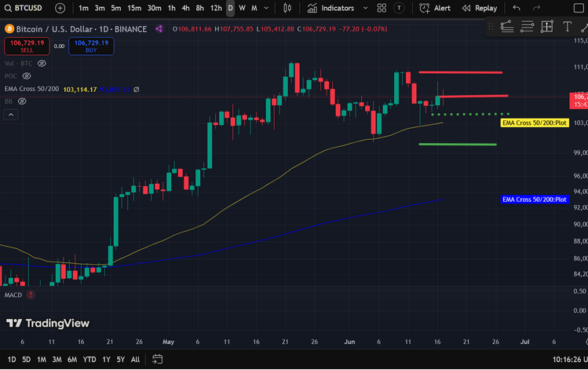Set the date range to 1M

point(42,360)
